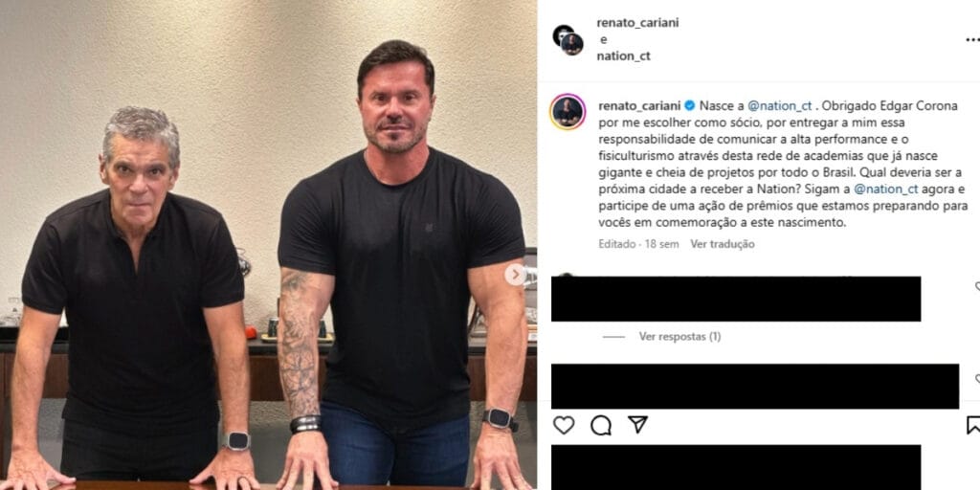Viewport: 980px width, 490px height.
Task: Open the renato_cariani profile in the header
Action: [637, 23]
